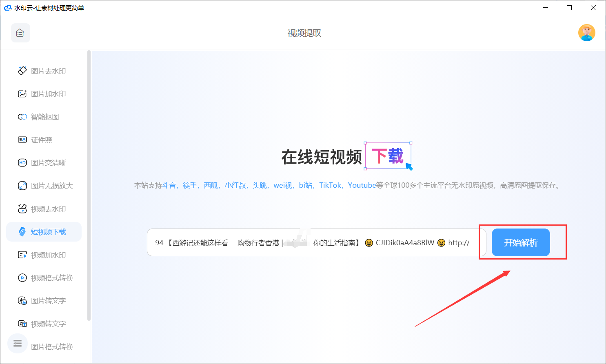Image resolution: width=606 pixels, height=364 pixels.
Task: Click the sidebar vertical scrollbar
Action: coord(89,186)
